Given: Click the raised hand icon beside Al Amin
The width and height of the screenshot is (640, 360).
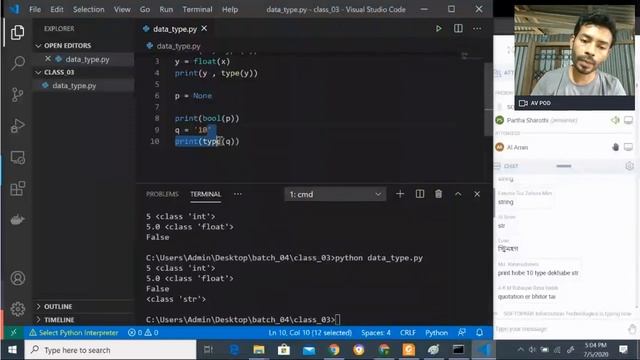Looking at the screenshot, I should click(x=616, y=147).
